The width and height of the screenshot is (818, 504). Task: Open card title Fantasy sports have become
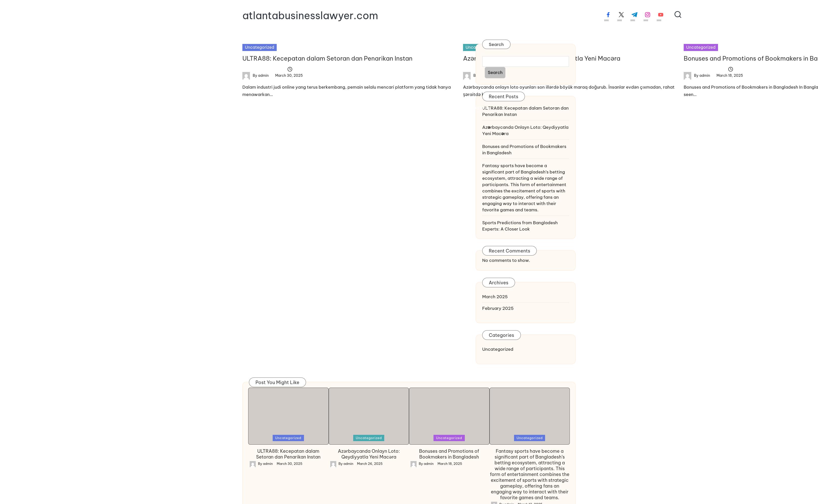point(529,474)
